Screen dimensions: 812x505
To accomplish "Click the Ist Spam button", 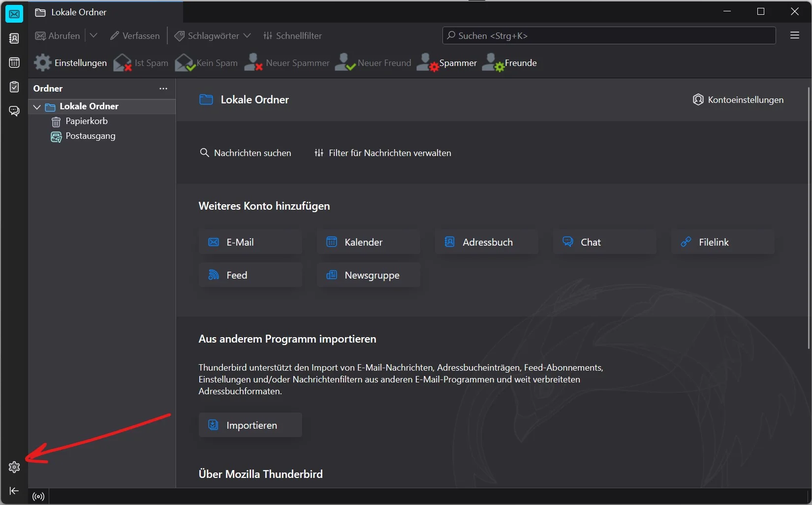I will click(141, 63).
